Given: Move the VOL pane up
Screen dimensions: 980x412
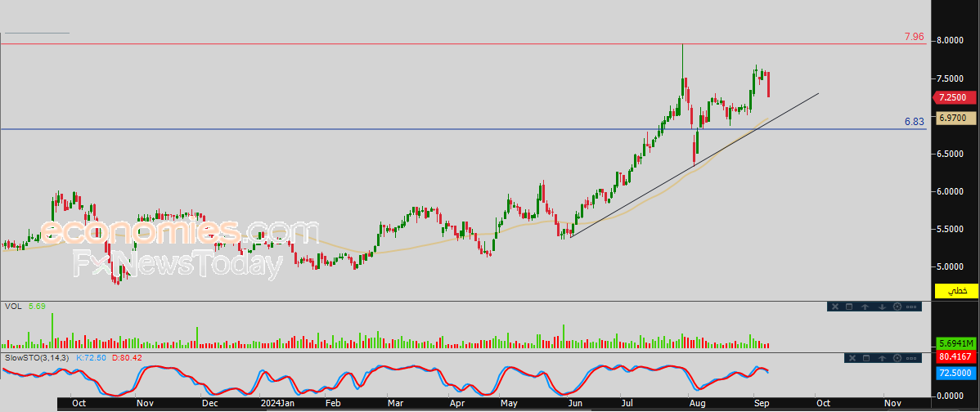Looking at the screenshot, I should 865,307.
